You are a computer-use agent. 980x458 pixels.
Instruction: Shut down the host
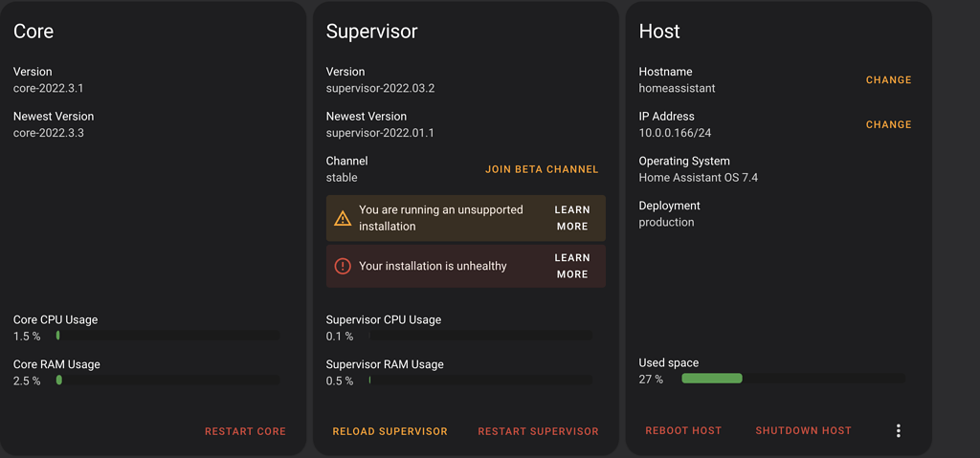tap(803, 430)
